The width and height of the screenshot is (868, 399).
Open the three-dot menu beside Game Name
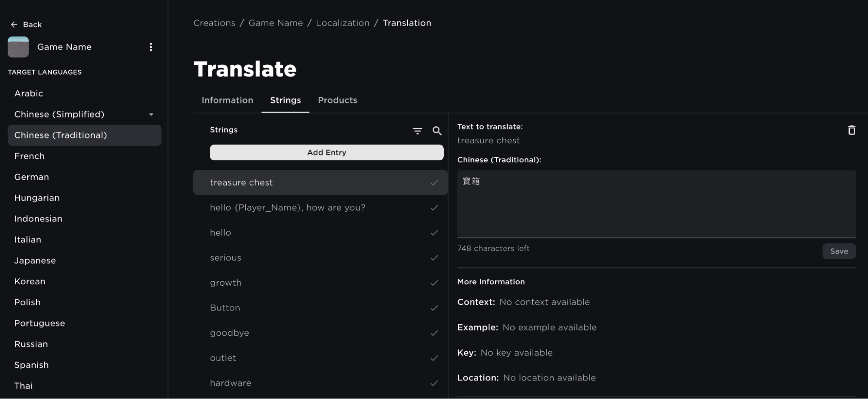tap(151, 47)
